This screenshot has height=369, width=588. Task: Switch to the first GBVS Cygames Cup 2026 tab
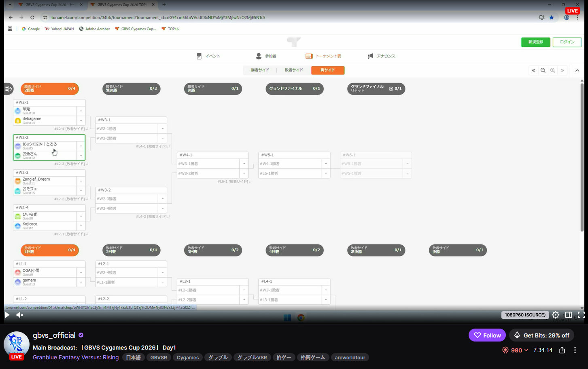tap(50, 5)
